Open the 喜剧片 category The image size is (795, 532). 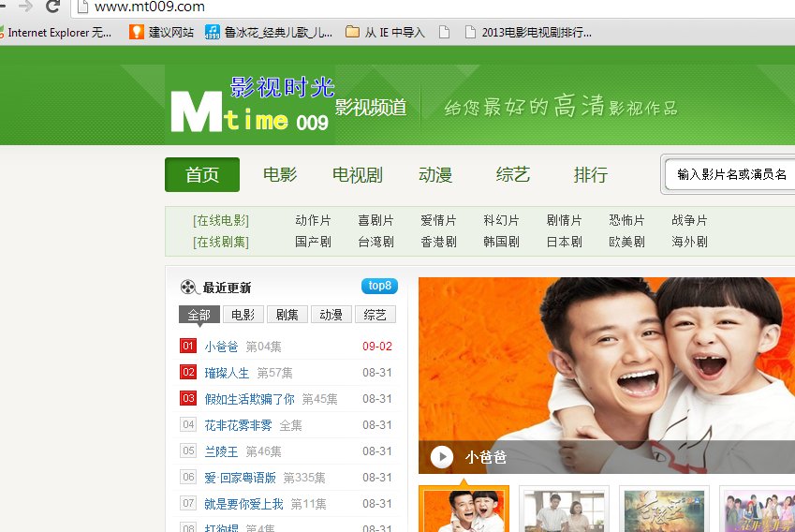coord(375,221)
